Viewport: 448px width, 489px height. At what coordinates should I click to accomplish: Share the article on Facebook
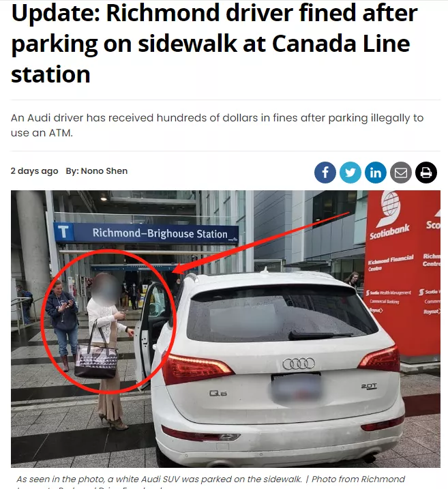point(325,172)
